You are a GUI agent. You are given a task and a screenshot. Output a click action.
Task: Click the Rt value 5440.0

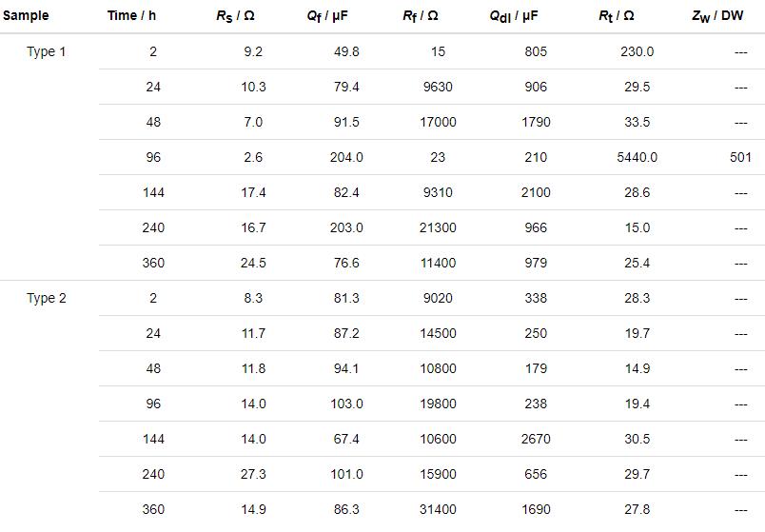pos(637,157)
